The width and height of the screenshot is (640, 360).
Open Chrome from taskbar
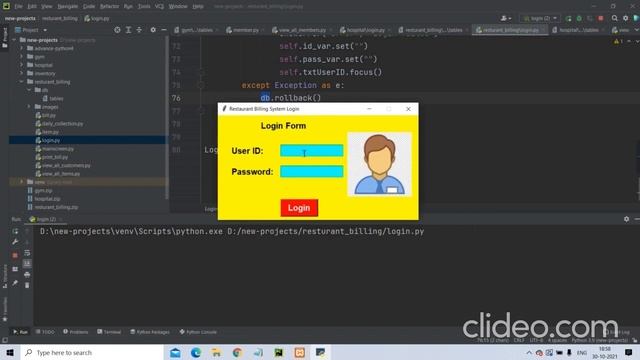237,352
